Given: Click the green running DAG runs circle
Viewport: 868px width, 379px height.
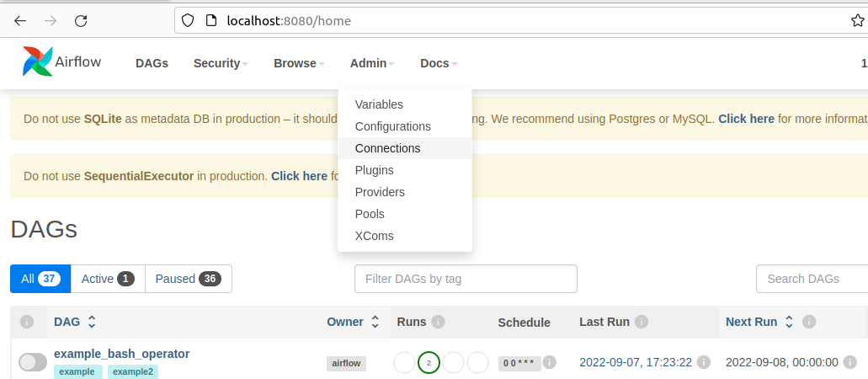Looking at the screenshot, I should (x=429, y=362).
